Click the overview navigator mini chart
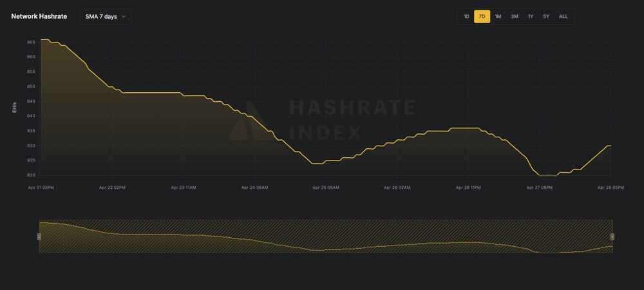 [326, 237]
